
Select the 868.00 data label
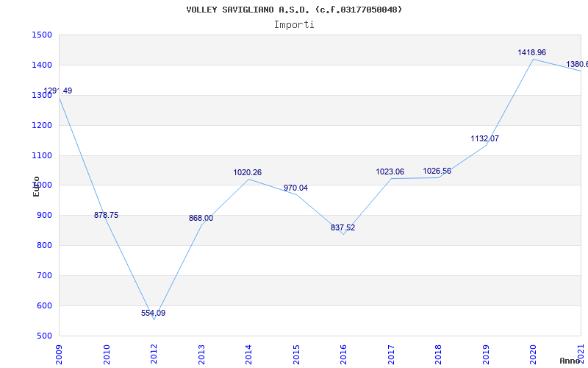(x=201, y=218)
